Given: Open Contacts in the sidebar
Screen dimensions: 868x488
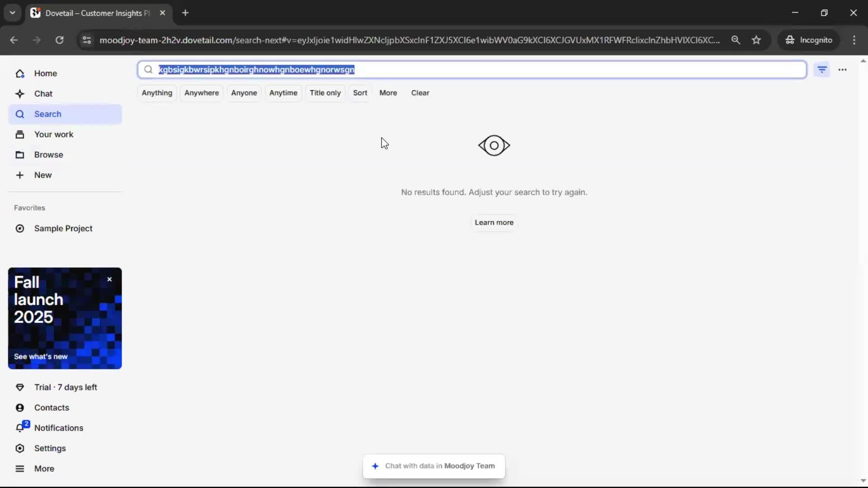Looking at the screenshot, I should (52, 407).
